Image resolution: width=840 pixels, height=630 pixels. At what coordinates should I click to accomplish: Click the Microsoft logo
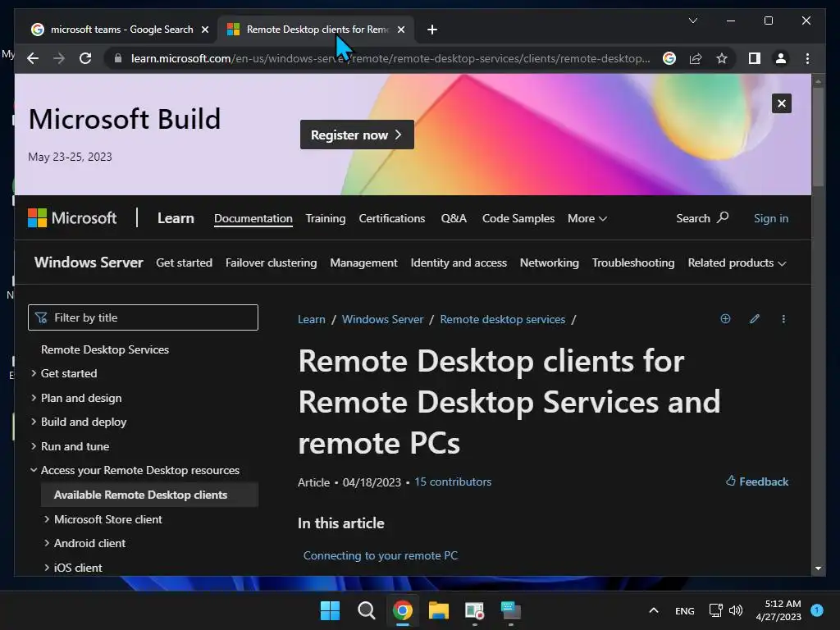tap(72, 218)
